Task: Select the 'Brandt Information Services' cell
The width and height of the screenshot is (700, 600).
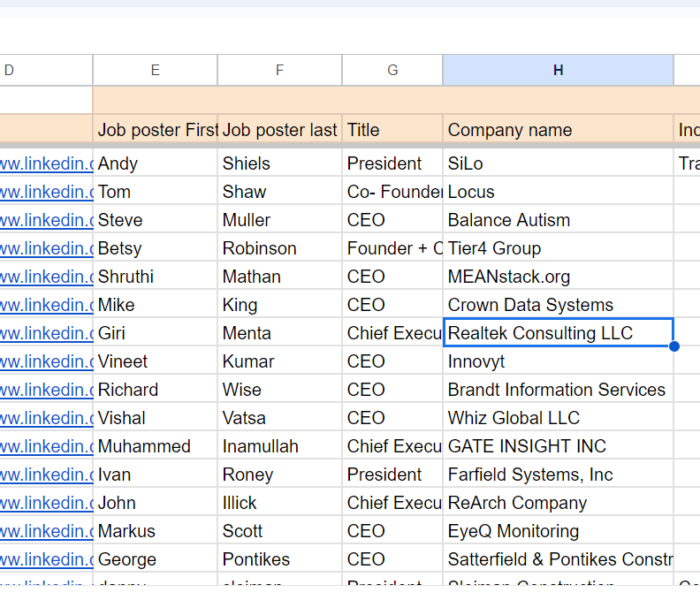Action: click(558, 389)
